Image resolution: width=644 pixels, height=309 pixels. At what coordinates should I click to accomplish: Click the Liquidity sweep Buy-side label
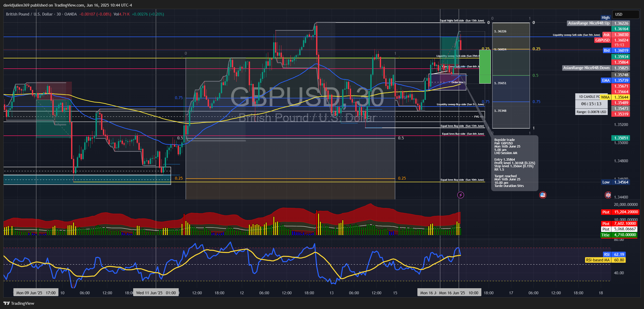pyautogui.click(x=460, y=104)
